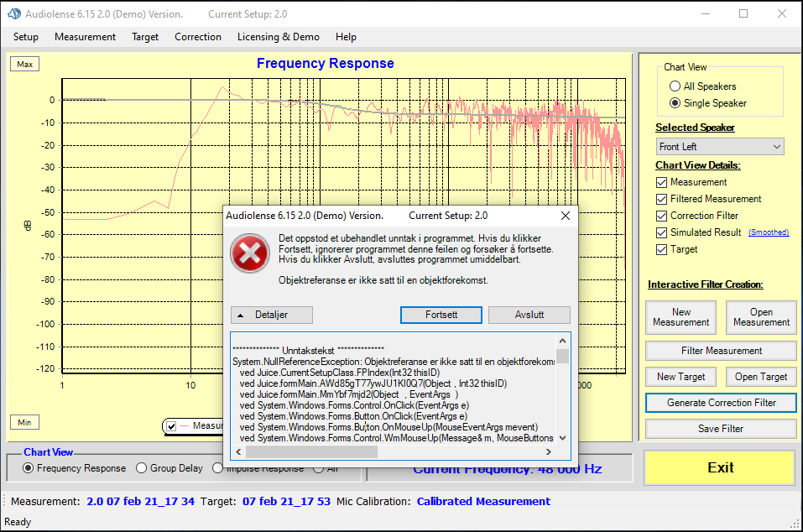Click exception text scroll down arrow
Image resolution: width=803 pixels, height=532 pixels.
[562, 438]
